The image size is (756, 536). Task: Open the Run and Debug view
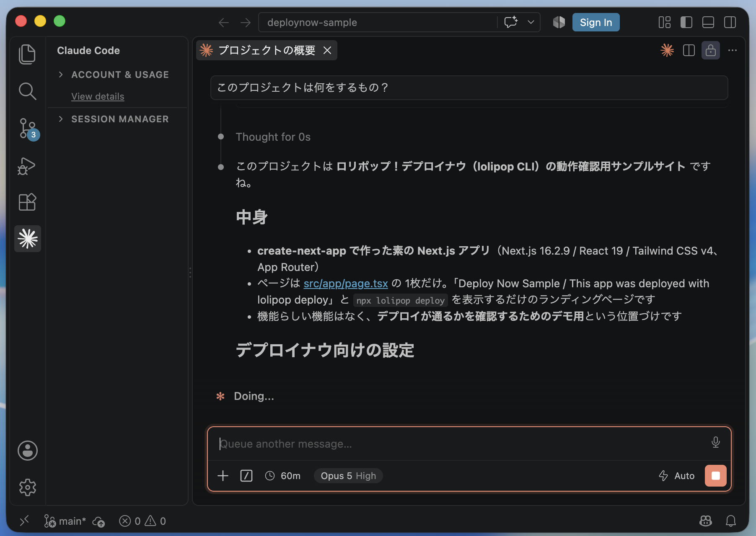[x=27, y=166]
